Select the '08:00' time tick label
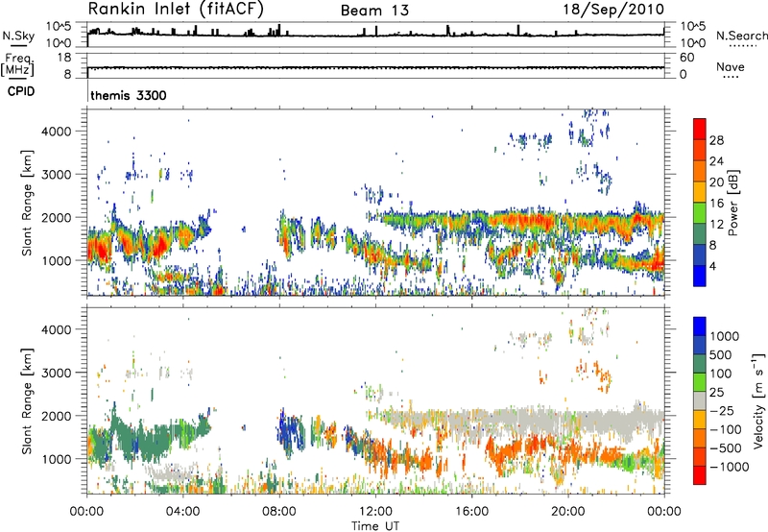 tap(279, 512)
